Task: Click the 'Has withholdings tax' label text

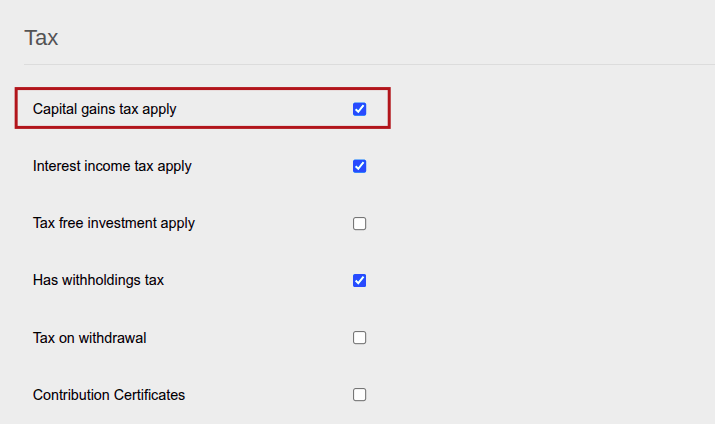Action: pyautogui.click(x=98, y=280)
